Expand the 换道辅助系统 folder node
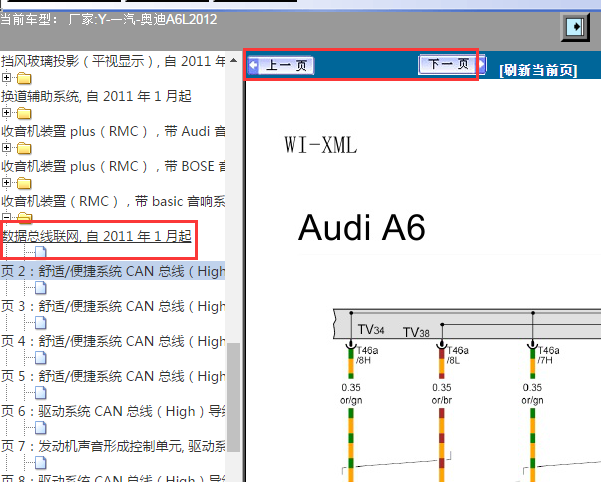The width and height of the screenshot is (601, 482). pyautogui.click(x=6, y=113)
